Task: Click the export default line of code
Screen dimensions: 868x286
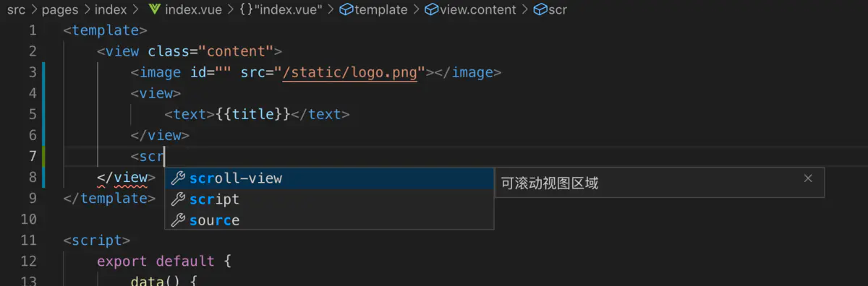Action: point(163,261)
